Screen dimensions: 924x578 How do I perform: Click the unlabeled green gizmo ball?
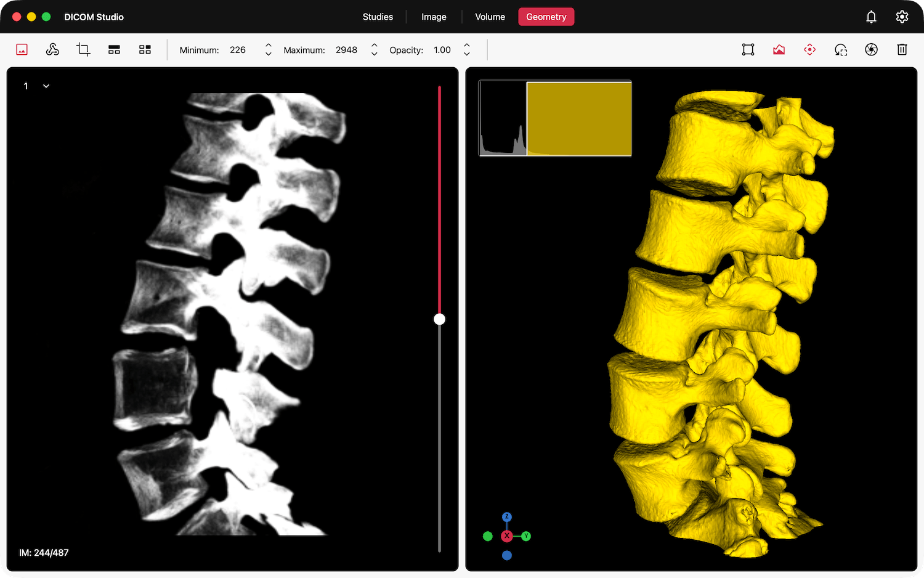tap(488, 536)
